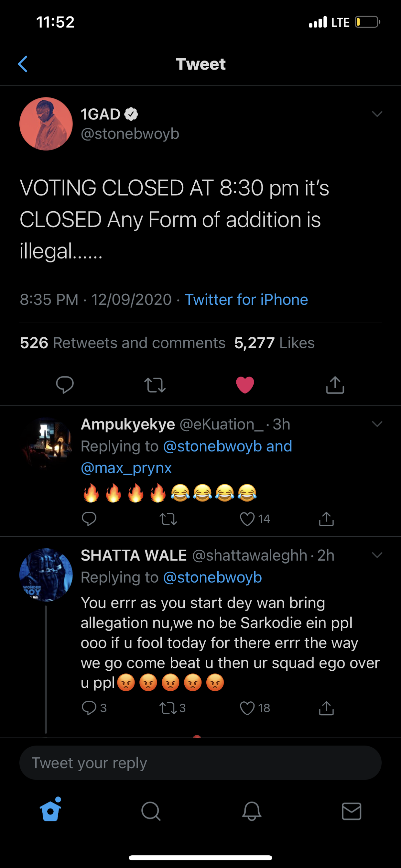Share the main 1GAD tweet
The width and height of the screenshot is (401, 868).
pyautogui.click(x=335, y=385)
